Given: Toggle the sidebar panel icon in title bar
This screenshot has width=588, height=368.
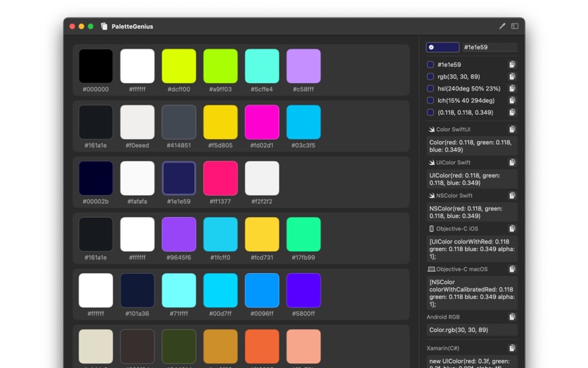Looking at the screenshot, I should point(515,26).
